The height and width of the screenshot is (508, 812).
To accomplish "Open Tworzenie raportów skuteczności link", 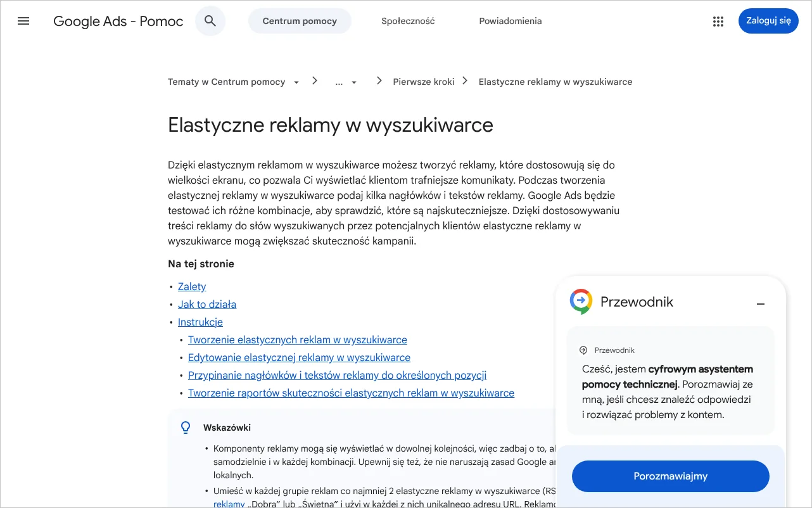I will pos(351,393).
